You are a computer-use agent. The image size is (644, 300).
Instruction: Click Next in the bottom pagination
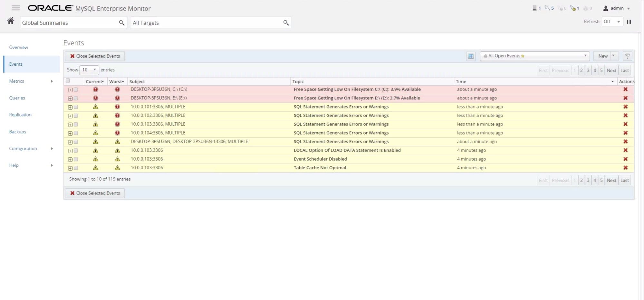[x=611, y=181]
